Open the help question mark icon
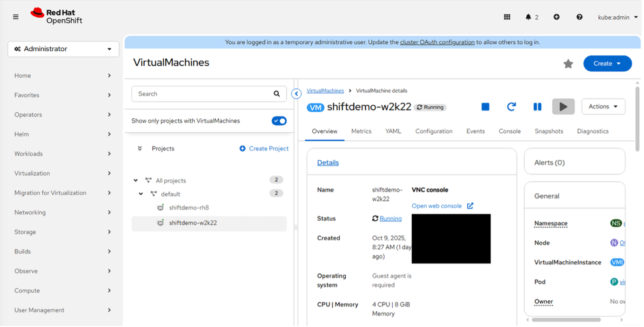644x327 pixels. point(579,17)
